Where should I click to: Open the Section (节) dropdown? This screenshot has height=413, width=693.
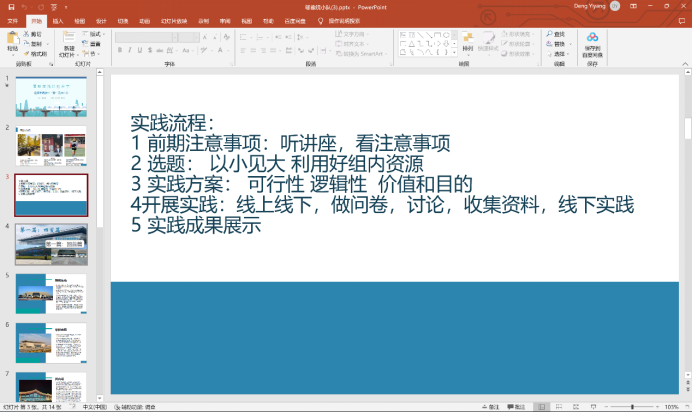[x=91, y=54]
